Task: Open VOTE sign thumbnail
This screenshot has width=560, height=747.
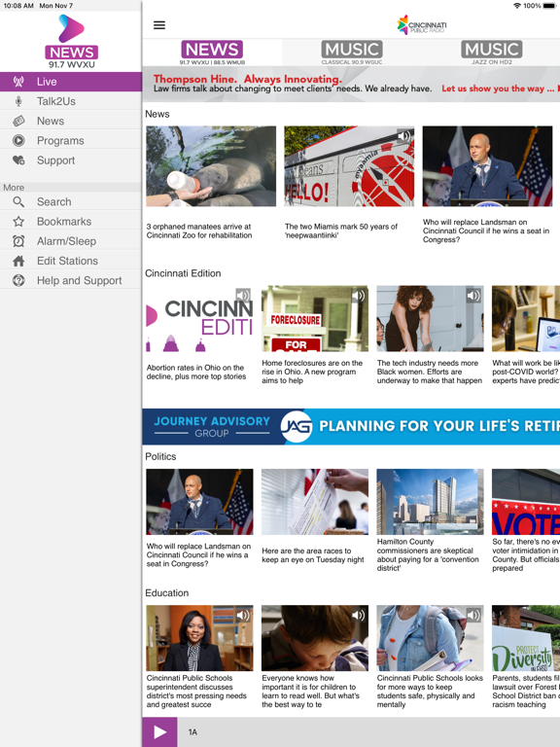Action: click(526, 502)
